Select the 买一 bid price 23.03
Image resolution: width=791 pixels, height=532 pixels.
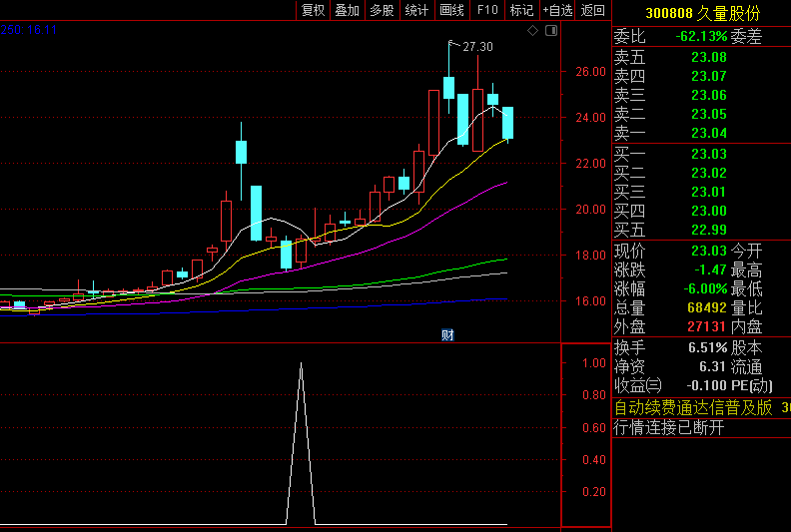tap(708, 154)
